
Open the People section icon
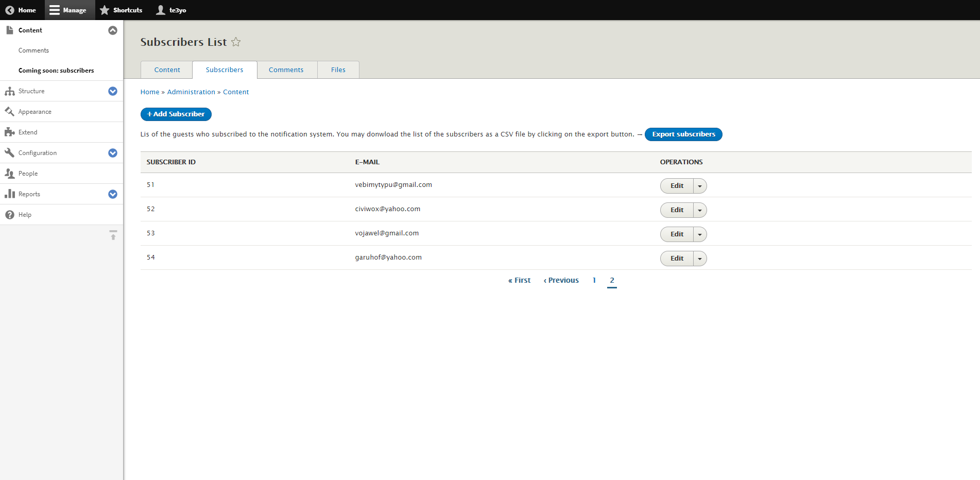(x=10, y=174)
